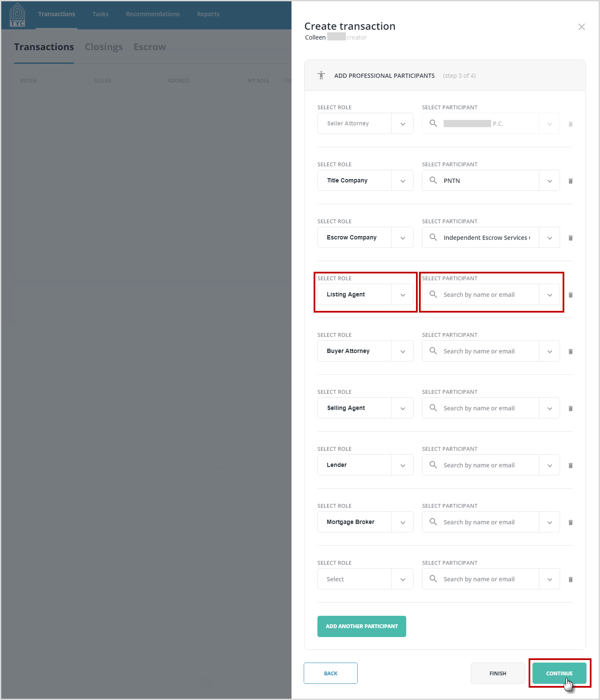Open the Recommendations top navigation item
The image size is (600, 700).
click(153, 14)
